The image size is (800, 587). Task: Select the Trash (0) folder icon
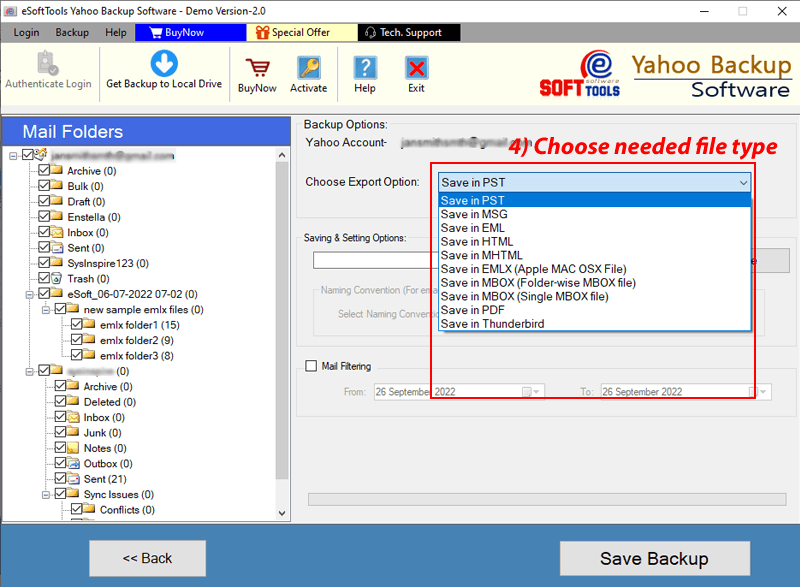coord(58,279)
